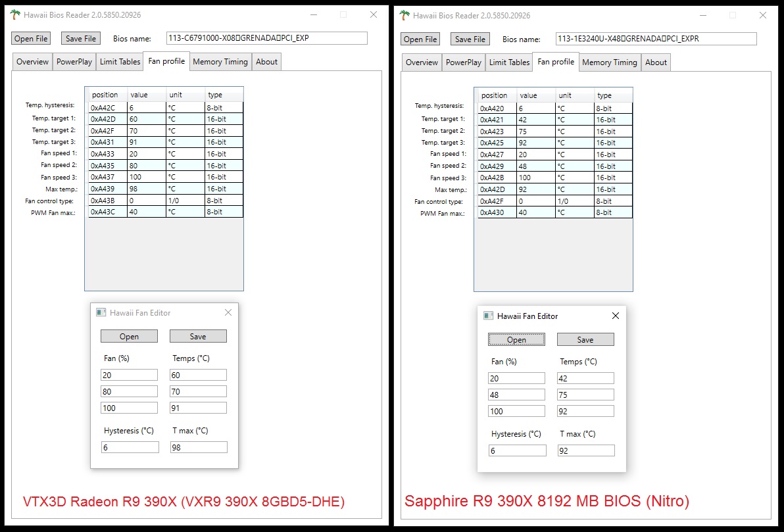Click value 75 in the right table
784x532 pixels.
click(536, 131)
